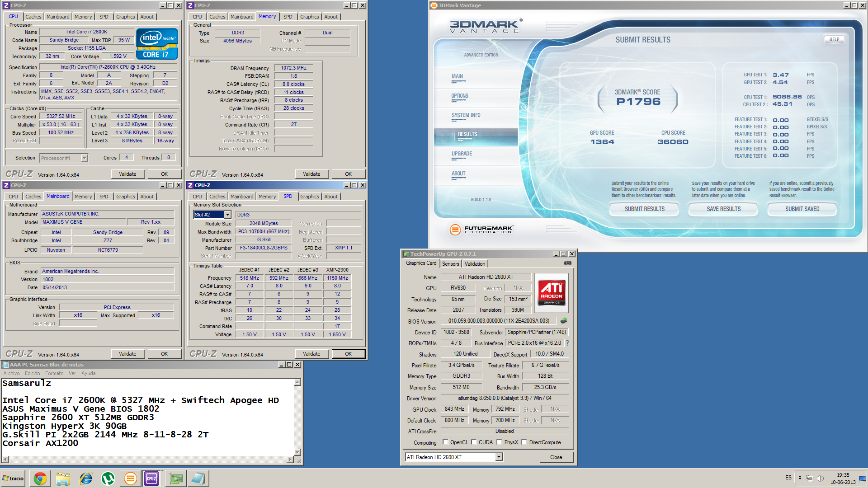868x488 pixels.
Task: Open Google Chrome from the taskbar
Action: pos(40,479)
